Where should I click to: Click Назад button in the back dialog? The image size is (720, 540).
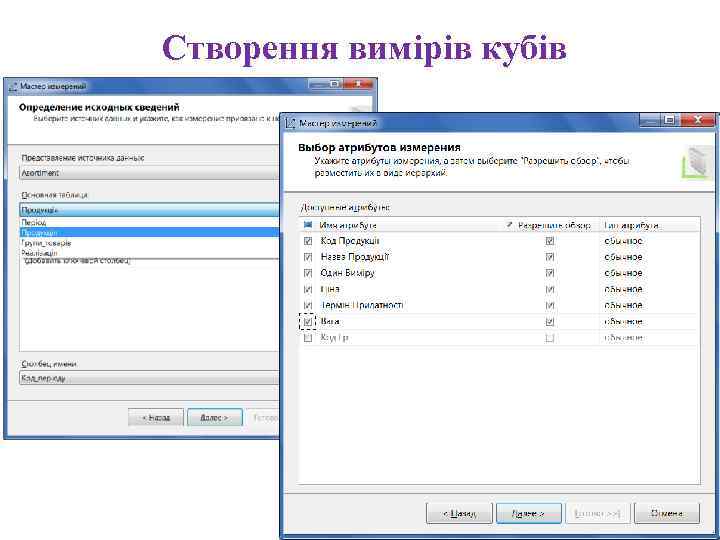pos(156,417)
